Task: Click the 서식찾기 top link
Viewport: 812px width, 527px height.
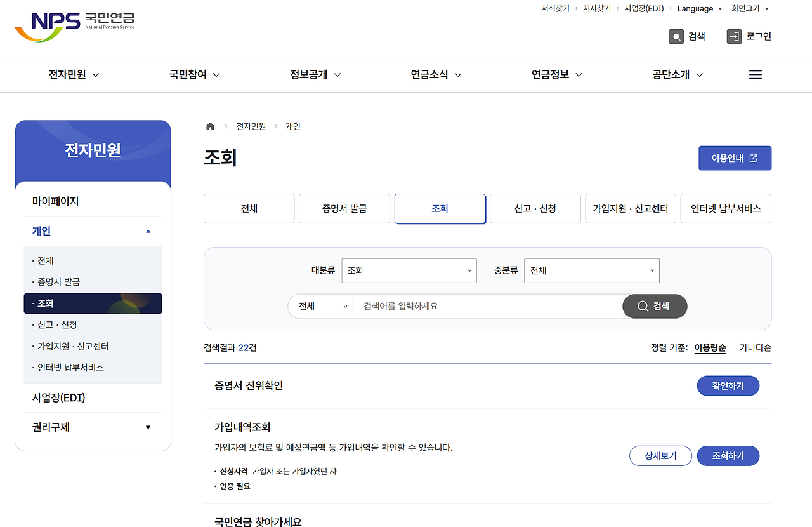Action: [555, 8]
